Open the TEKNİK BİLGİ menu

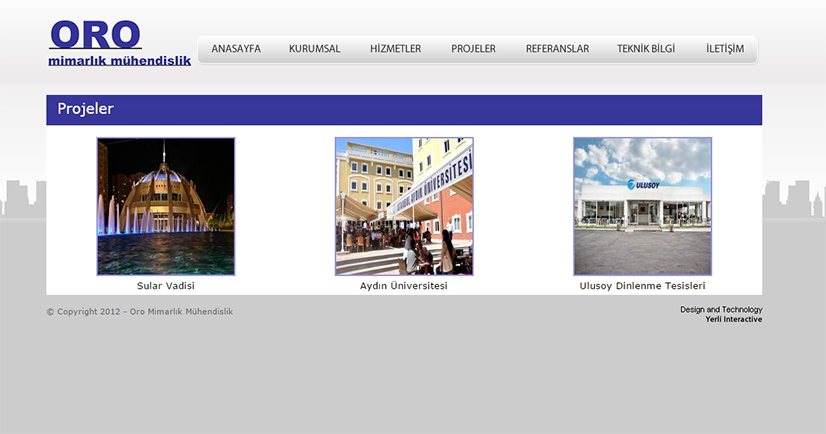646,49
